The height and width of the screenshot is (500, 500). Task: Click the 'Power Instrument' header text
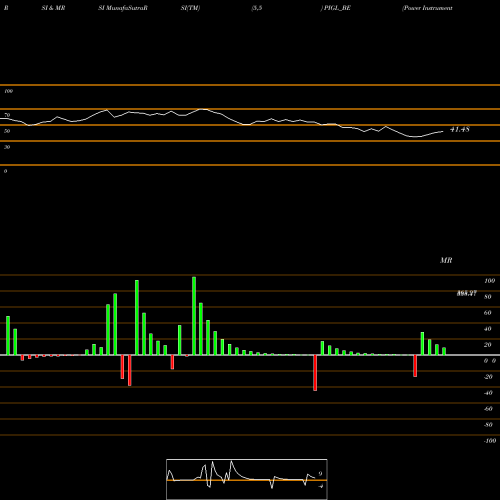[x=427, y=8]
